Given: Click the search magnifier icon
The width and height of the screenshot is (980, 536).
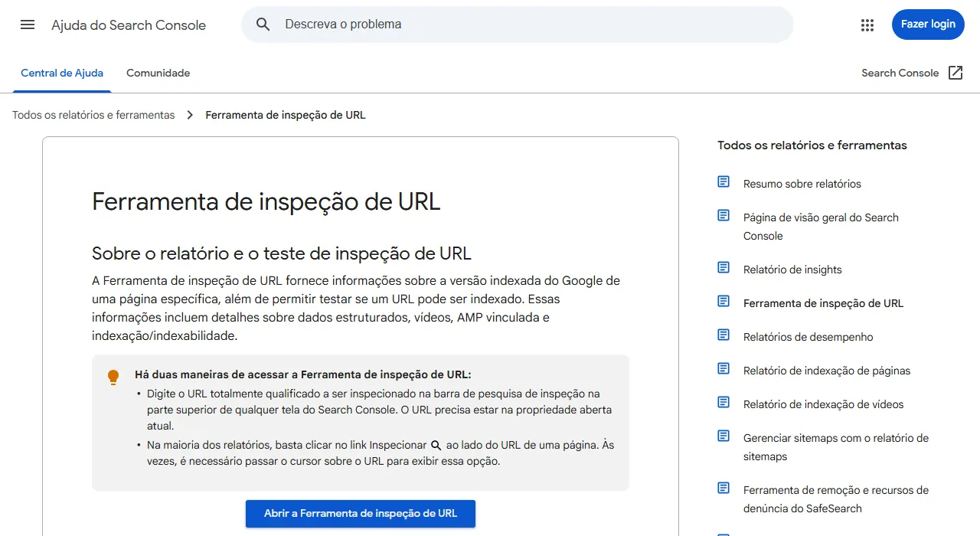Looking at the screenshot, I should 263,25.
